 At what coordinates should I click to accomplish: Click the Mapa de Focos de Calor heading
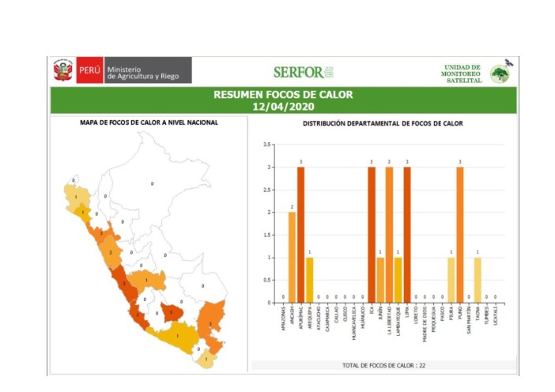(149, 122)
